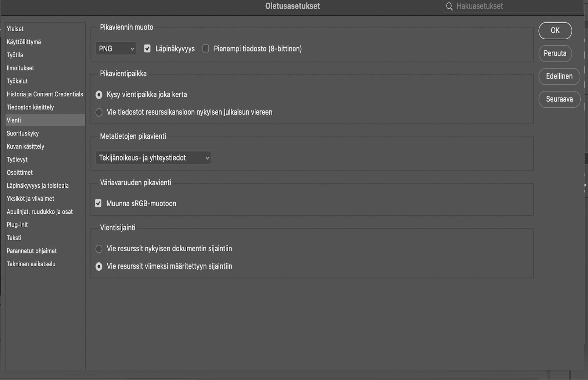
Task: Enable Pienempi tiedosto (8-bittinen) checkbox
Action: (x=206, y=49)
